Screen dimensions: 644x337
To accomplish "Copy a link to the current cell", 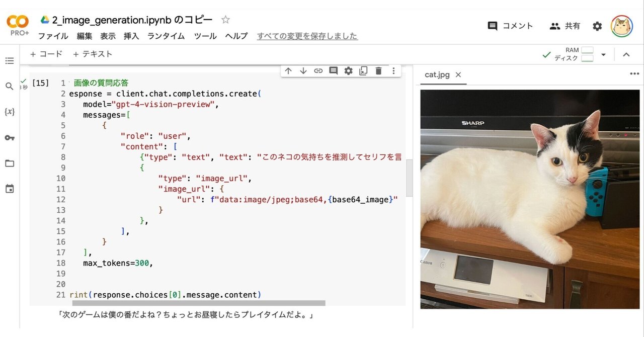I will pos(318,71).
